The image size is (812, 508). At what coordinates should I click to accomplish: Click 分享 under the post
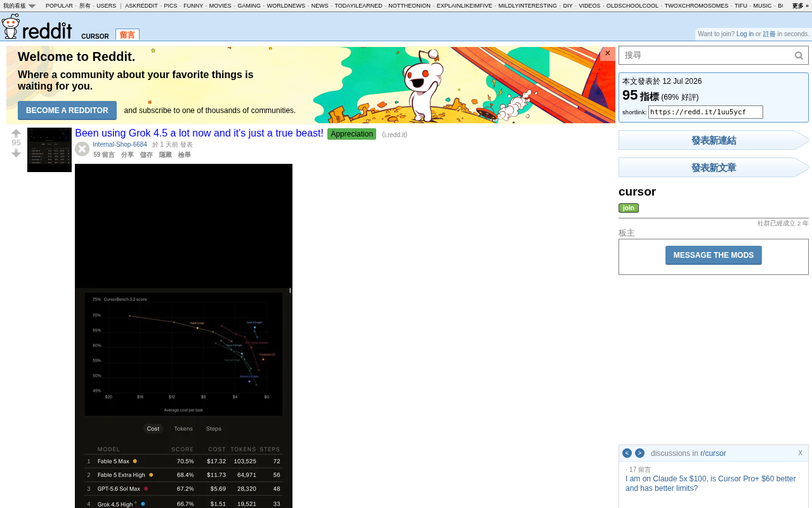[128, 155]
